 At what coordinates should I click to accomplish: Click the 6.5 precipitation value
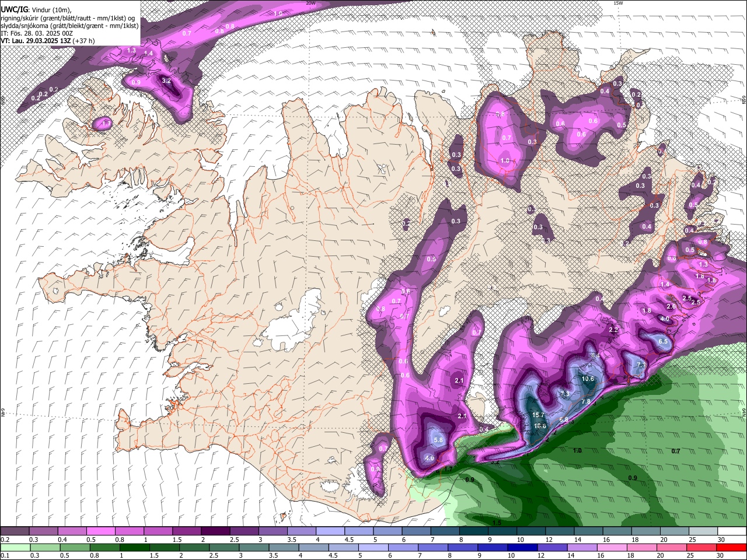pos(663,341)
